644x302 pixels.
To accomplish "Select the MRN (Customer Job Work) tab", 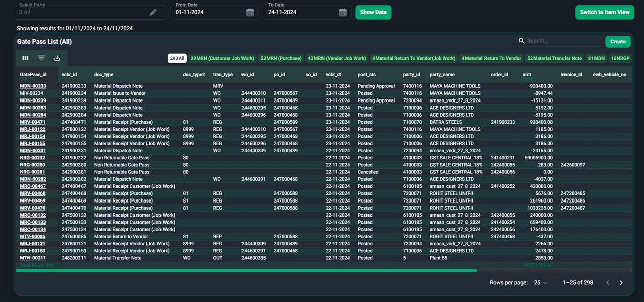I will pyautogui.click(x=222, y=58).
